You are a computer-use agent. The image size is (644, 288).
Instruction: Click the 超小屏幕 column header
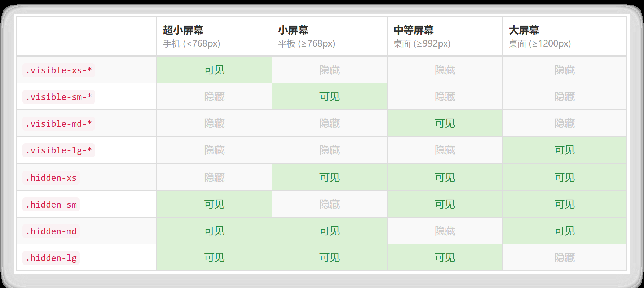tap(214, 36)
